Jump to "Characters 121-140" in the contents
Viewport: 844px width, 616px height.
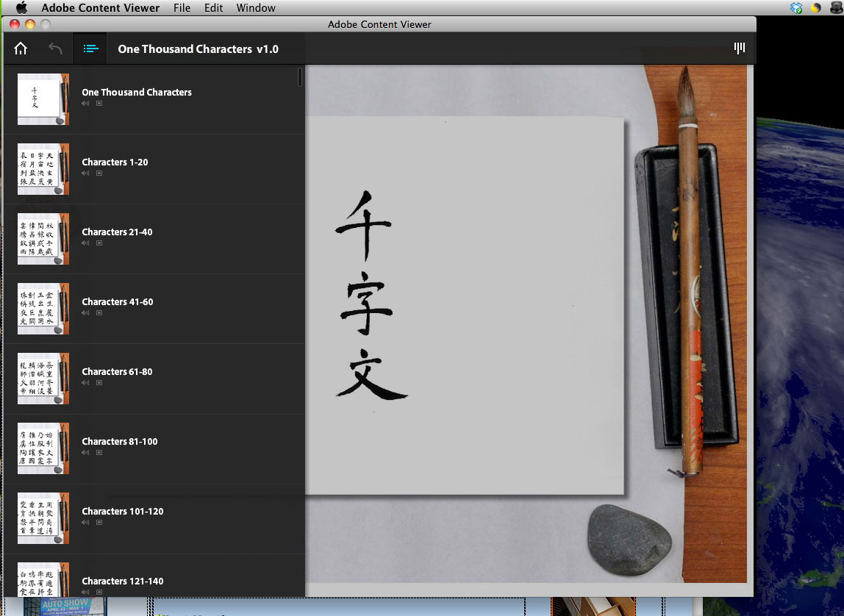click(123, 581)
